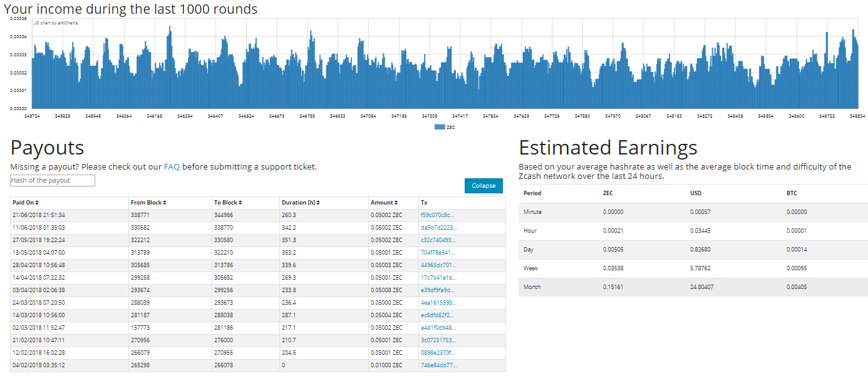View transaction c32c740493 details

tap(438, 240)
